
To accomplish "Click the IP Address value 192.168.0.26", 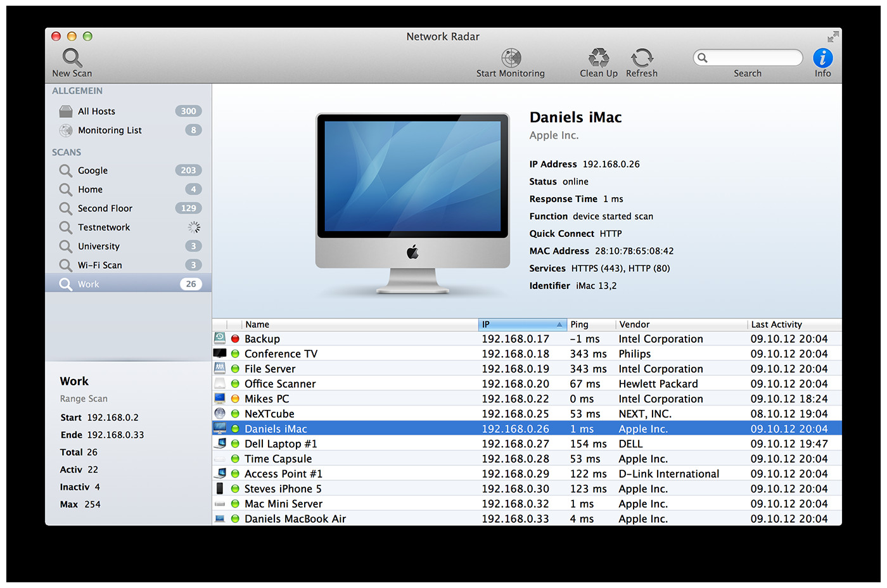I will (611, 164).
